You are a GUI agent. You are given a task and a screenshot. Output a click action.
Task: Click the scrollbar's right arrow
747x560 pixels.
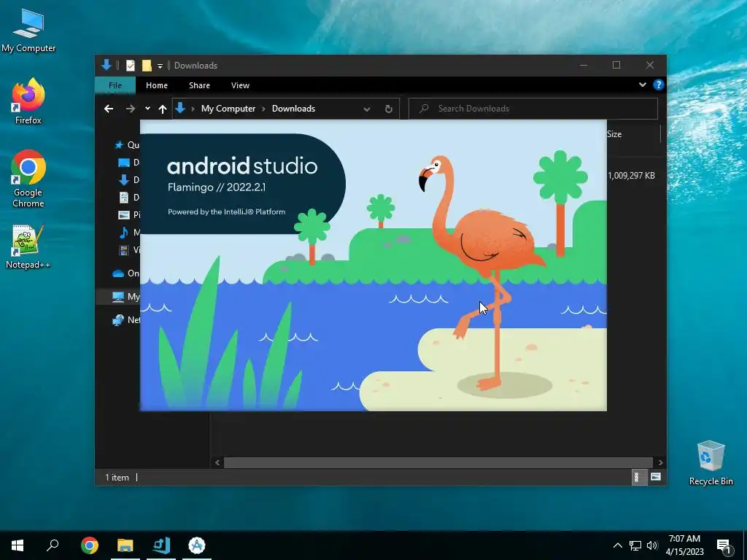click(x=660, y=462)
